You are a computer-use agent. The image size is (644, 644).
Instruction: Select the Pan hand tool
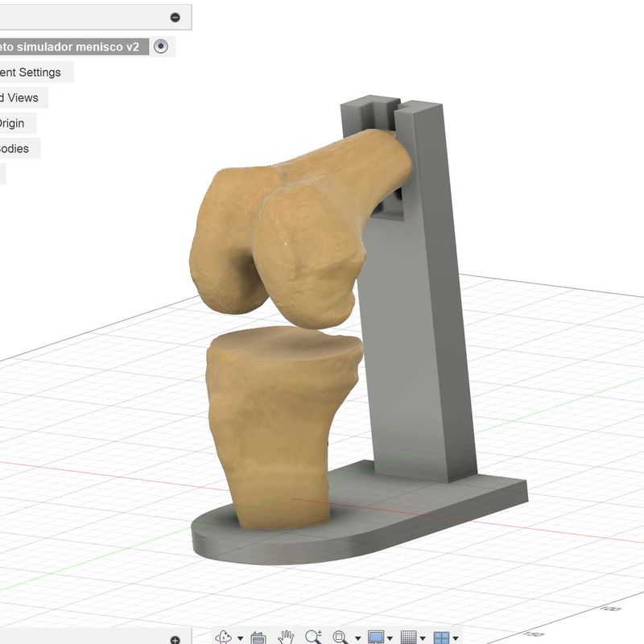[x=286, y=638]
